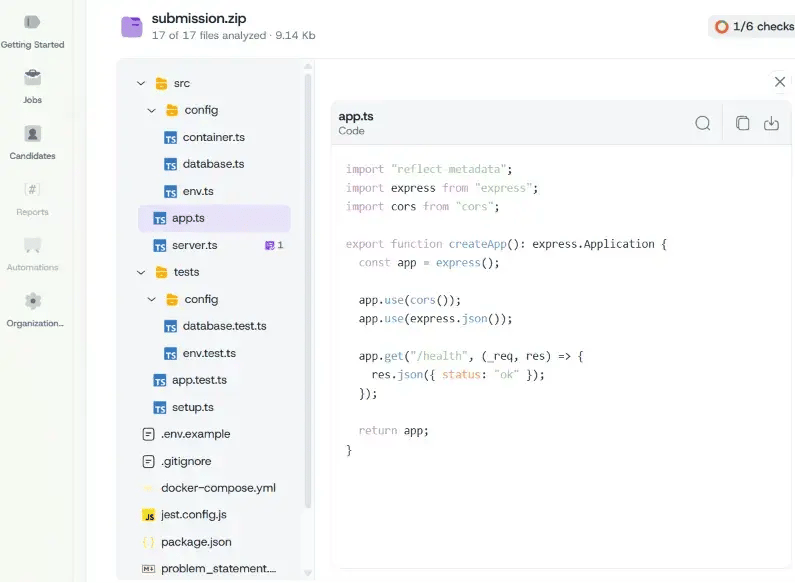Viewport: 795px width, 583px height.
Task: Click the 1/6 checks status badge
Action: (752, 26)
